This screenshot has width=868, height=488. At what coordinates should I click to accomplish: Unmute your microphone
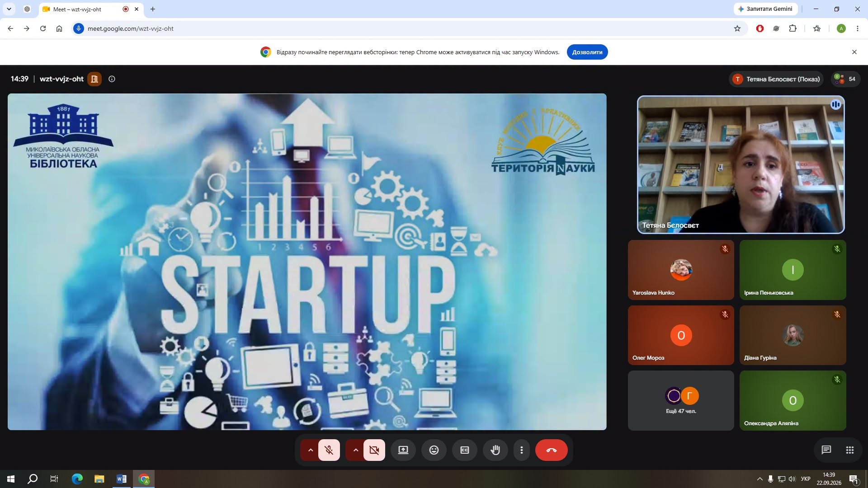(329, 450)
